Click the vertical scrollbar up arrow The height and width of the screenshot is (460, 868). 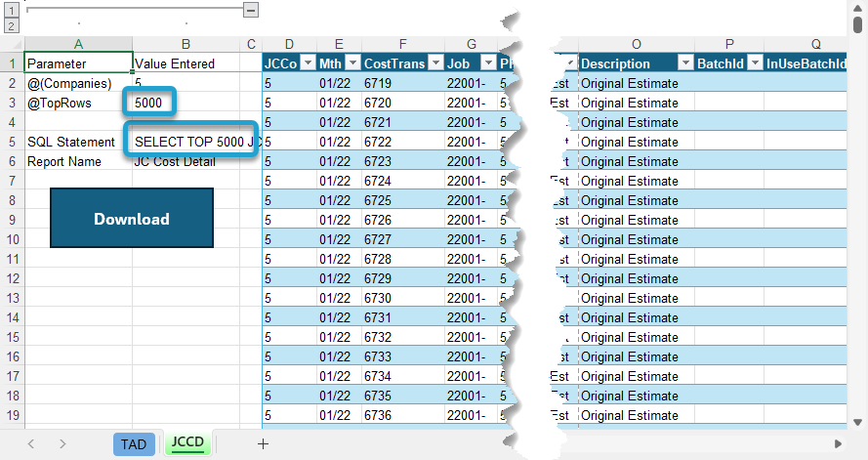[857, 8]
